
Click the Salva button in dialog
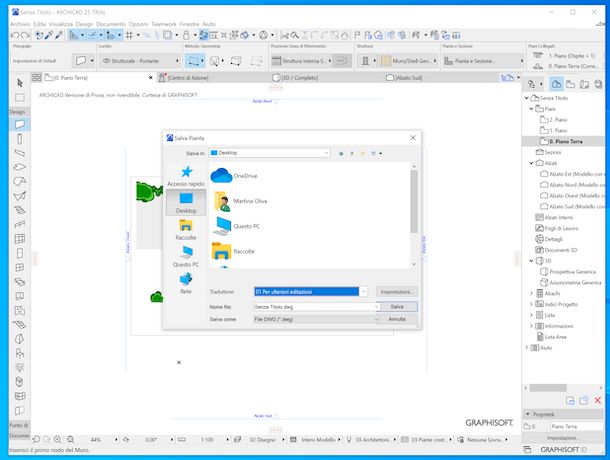(x=398, y=307)
